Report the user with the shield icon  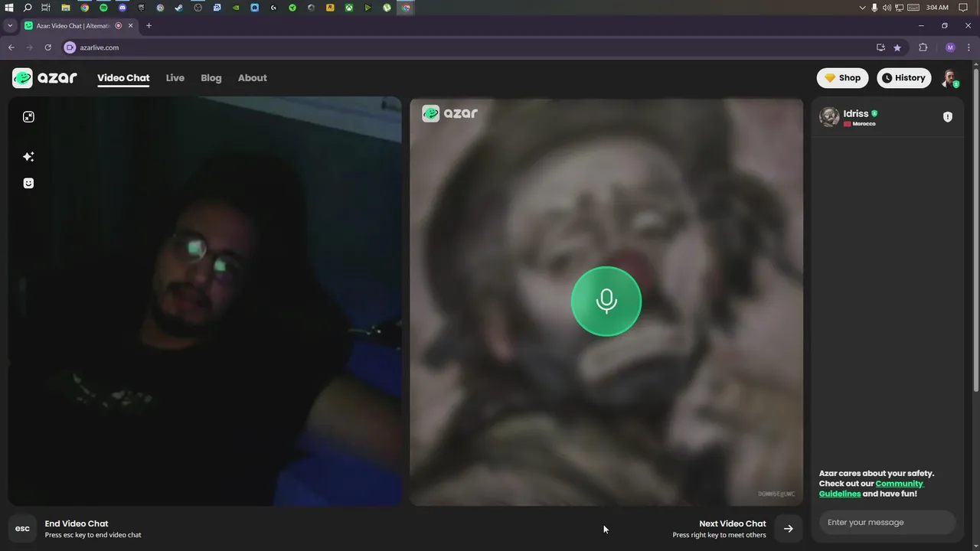point(948,117)
